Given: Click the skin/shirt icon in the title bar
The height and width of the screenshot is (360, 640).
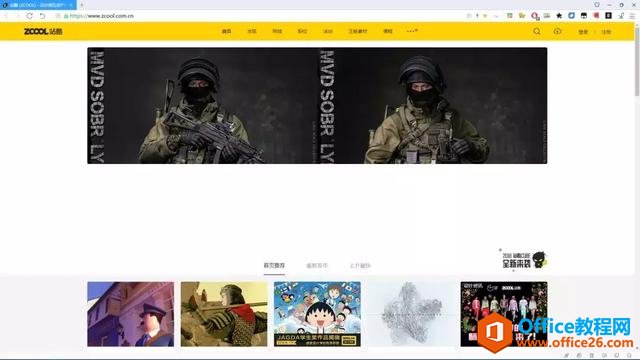Looking at the screenshot, I should coord(597,5).
